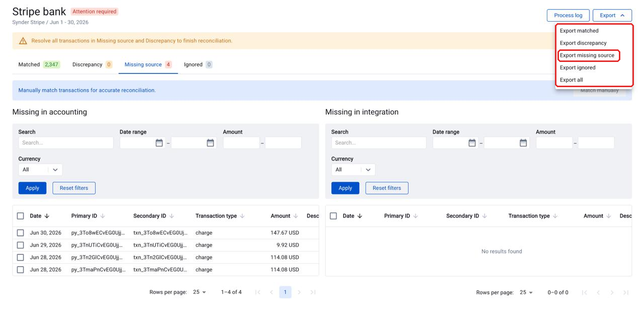This screenshot has width=644, height=327.
Task: Sort integration table by Primary ID arrow
Action: [x=416, y=216]
